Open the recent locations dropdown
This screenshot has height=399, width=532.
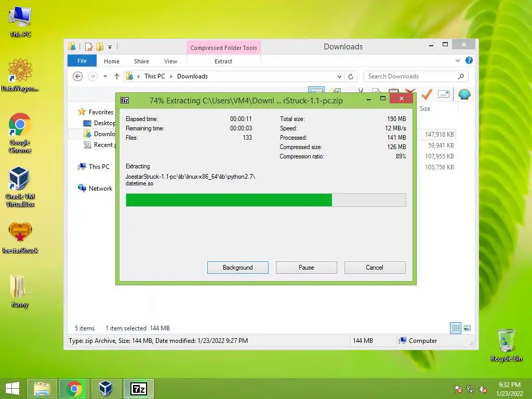105,76
